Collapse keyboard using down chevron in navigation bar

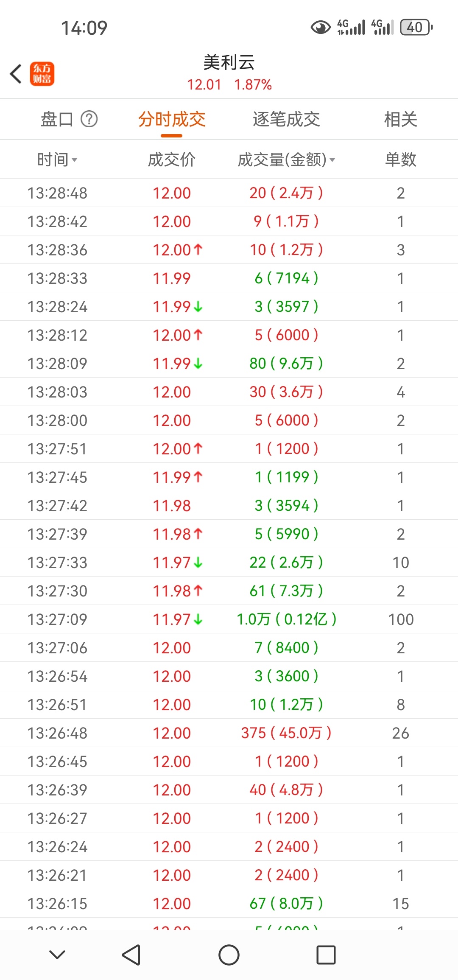(x=57, y=955)
